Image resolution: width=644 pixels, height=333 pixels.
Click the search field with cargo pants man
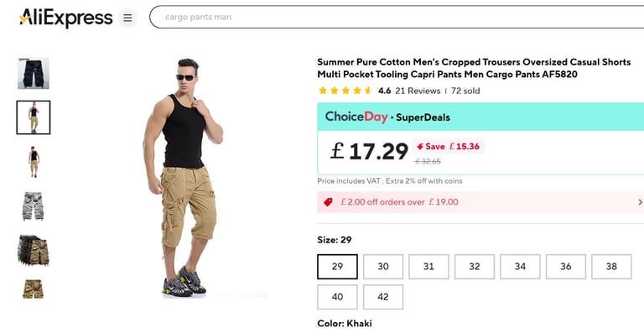pyautogui.click(x=397, y=18)
